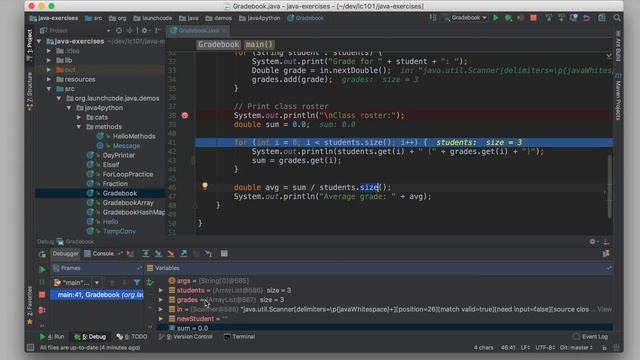Click Run to Cursor debugger icon

(209, 253)
